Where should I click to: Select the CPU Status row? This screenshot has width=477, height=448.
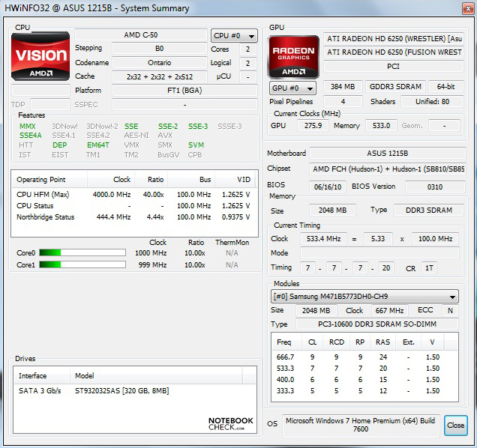(134, 206)
